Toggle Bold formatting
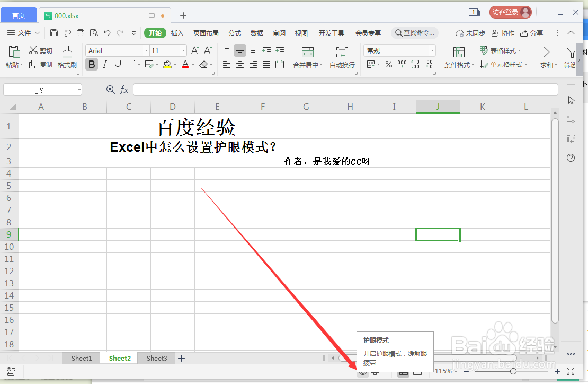Image resolution: width=588 pixels, height=384 pixels. [x=92, y=65]
